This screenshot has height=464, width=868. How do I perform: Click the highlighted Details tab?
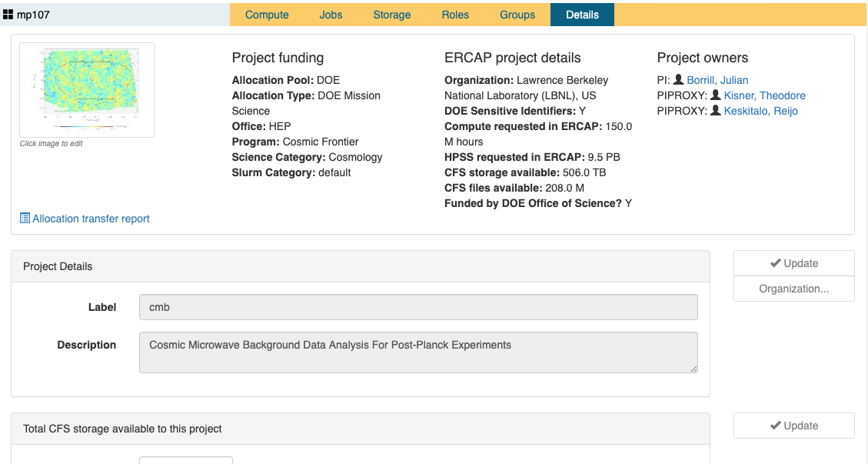tap(582, 14)
